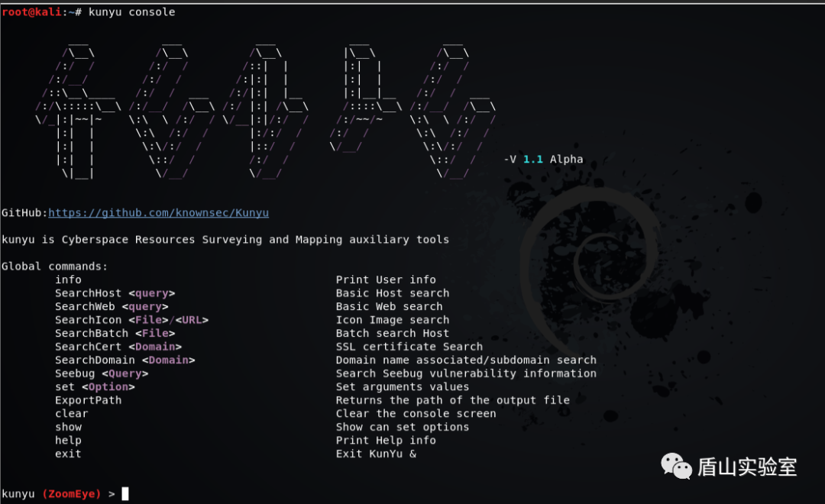The image size is (825, 504).
Task: Click 'Batch search Host' description
Action: (393, 334)
